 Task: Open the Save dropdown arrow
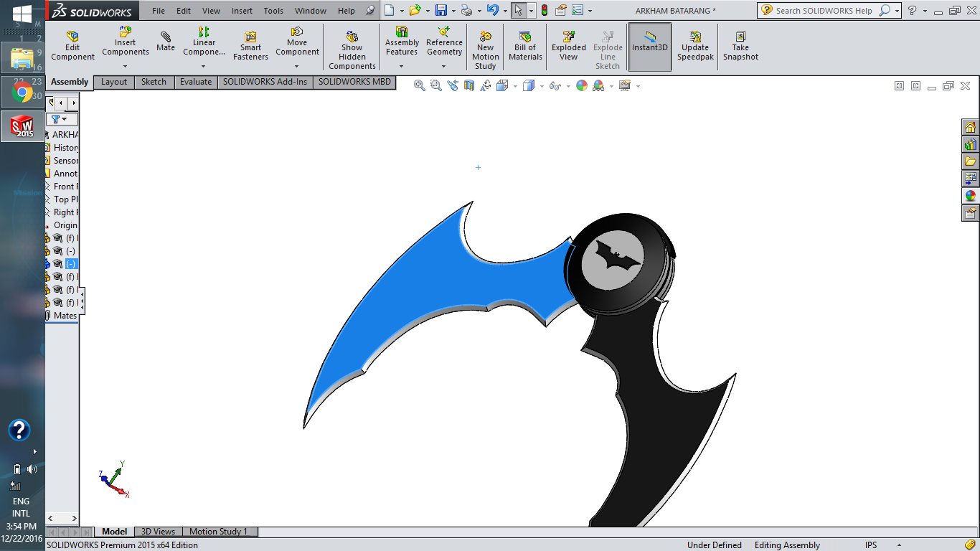coord(453,11)
